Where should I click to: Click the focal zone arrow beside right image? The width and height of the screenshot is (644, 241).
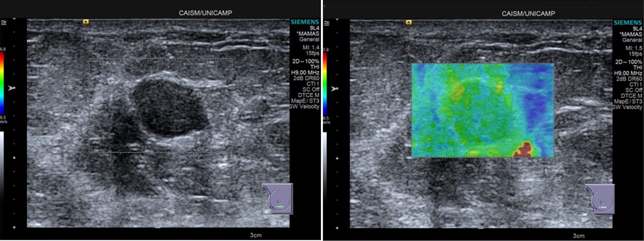pos(335,89)
